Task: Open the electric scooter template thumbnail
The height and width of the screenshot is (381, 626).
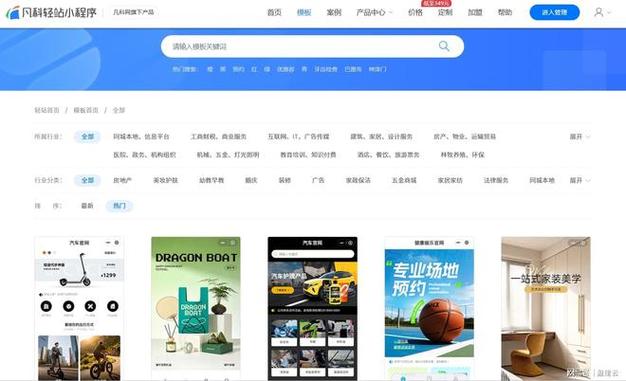Action: point(79,308)
